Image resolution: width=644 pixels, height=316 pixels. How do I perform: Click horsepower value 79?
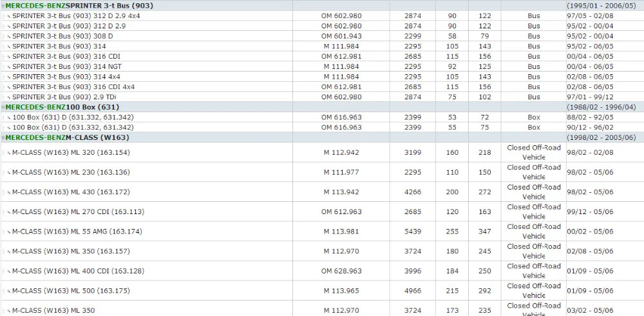485,36
